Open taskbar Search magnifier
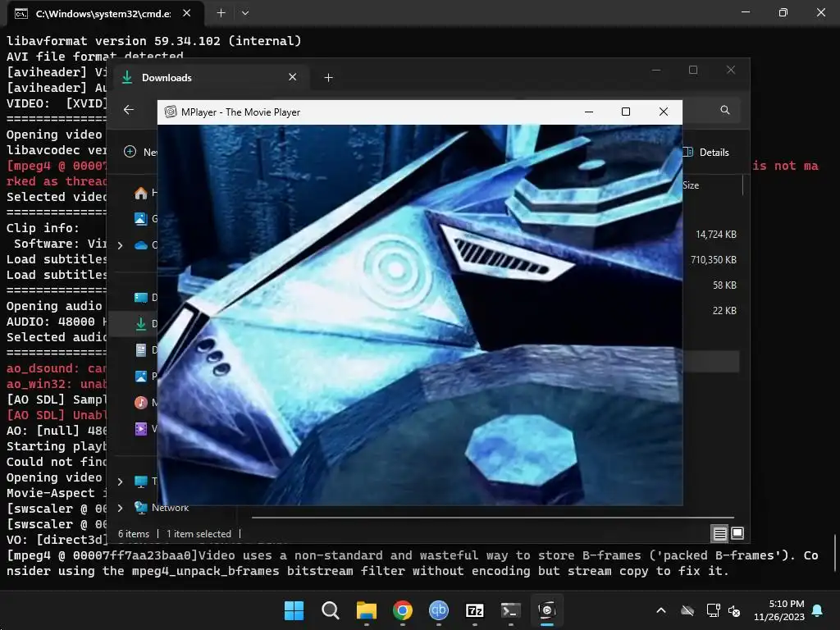This screenshot has width=840, height=630. point(330,610)
